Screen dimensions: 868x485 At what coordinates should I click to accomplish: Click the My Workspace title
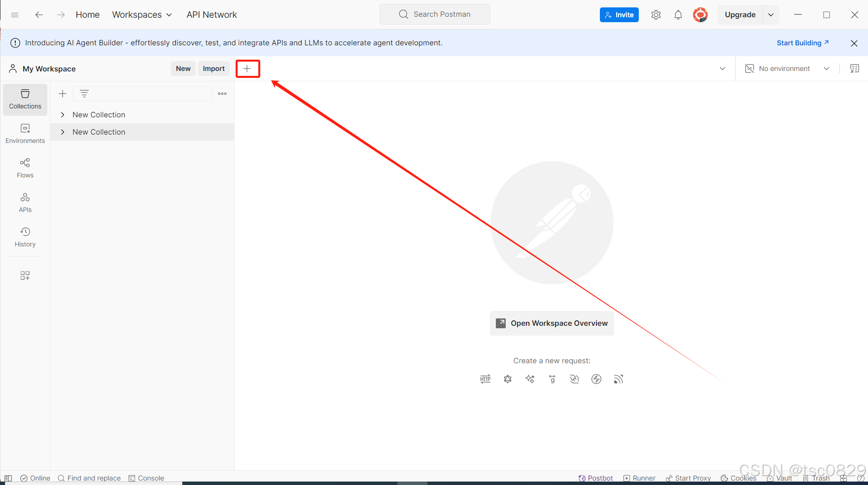[x=49, y=69]
